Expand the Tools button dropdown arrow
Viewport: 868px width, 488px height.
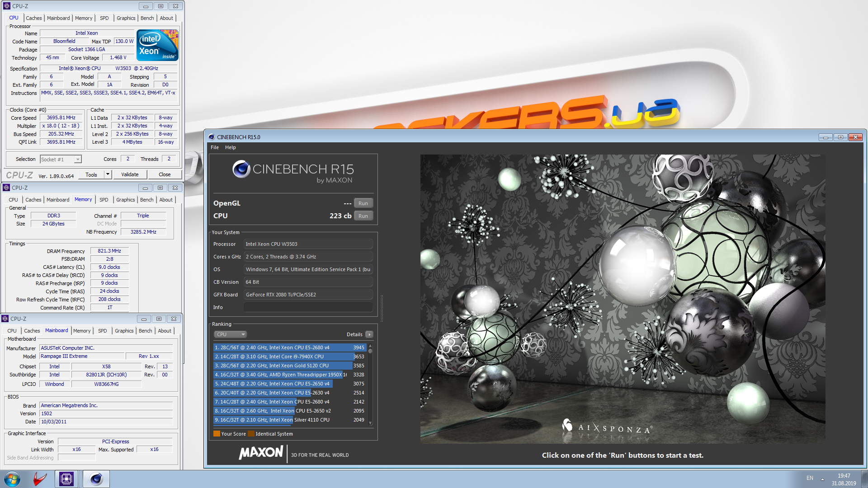108,174
